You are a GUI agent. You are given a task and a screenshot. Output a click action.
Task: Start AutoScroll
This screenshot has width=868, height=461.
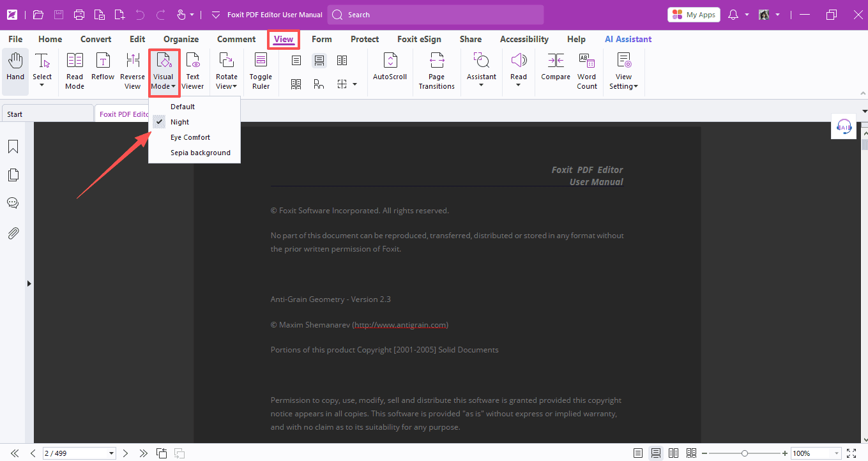point(390,67)
